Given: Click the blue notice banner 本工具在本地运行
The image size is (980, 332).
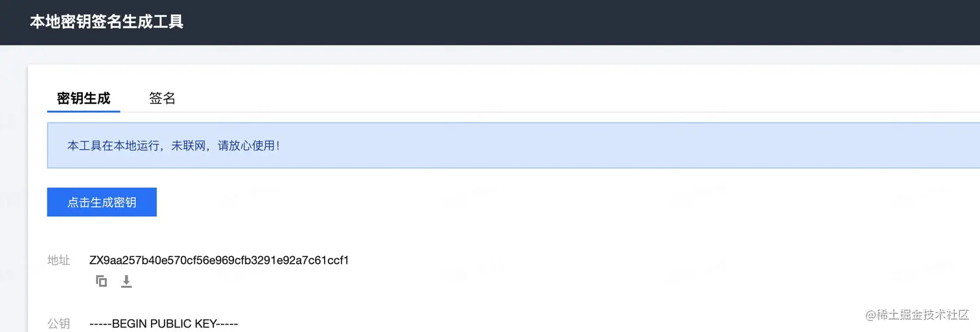Looking at the screenshot, I should 513,145.
